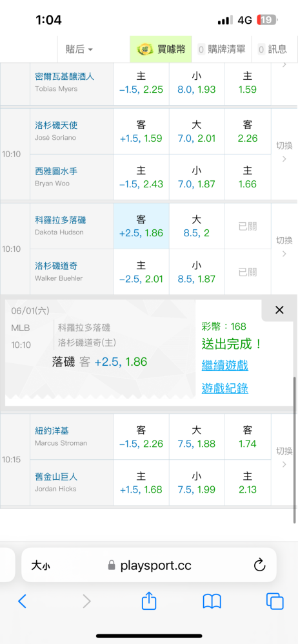Screen dimensions: 298x644
Task: Select Dodgers 主 -2.5, 2.01 spread option
Action: pyautogui.click(x=141, y=272)
